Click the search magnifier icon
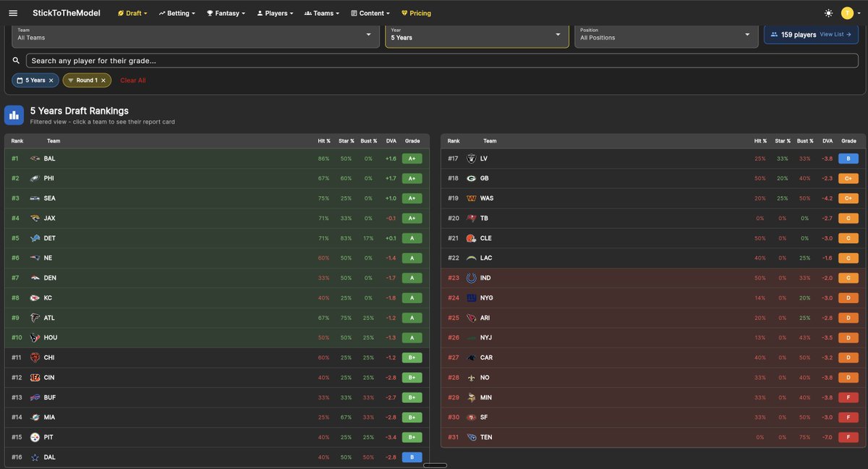The height and width of the screenshot is (469, 868). coord(16,61)
